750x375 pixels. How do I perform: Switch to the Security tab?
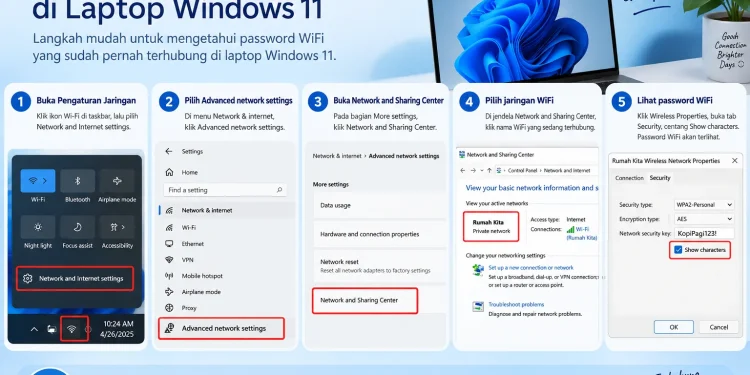pyautogui.click(x=660, y=178)
